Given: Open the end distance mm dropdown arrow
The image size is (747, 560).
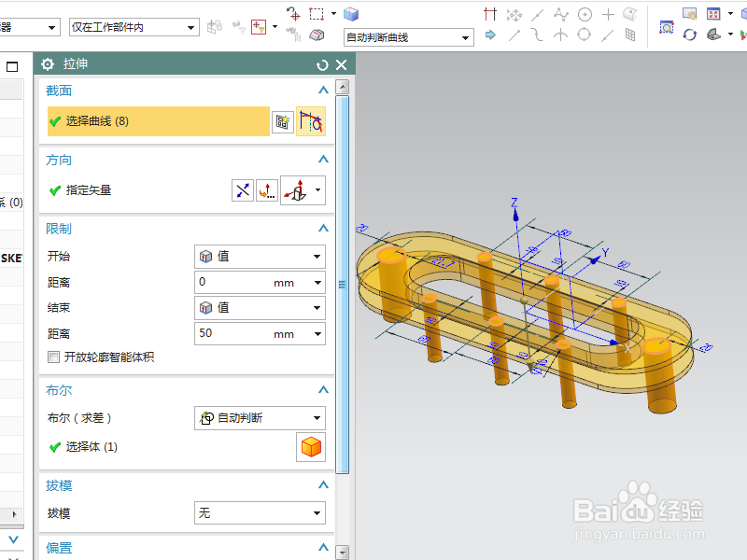Looking at the screenshot, I should 317,334.
